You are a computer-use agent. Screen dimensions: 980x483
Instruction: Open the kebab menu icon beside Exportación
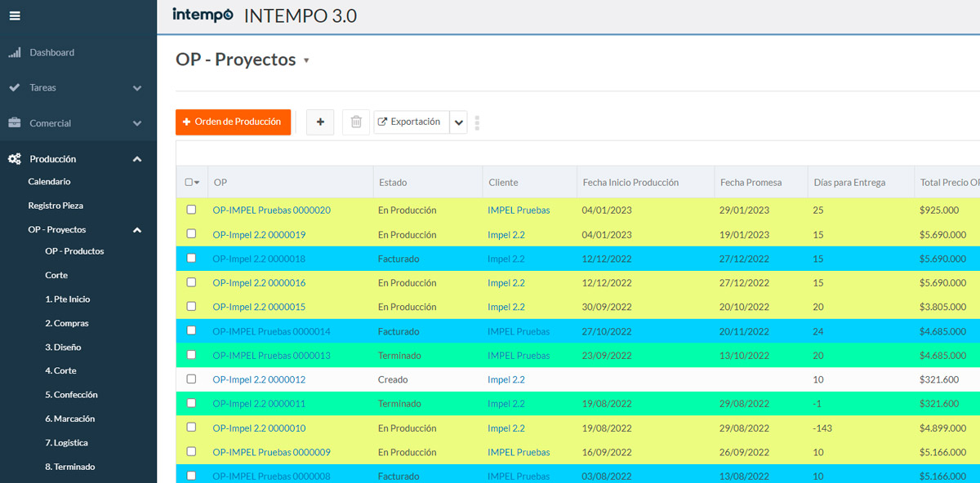[475, 123]
